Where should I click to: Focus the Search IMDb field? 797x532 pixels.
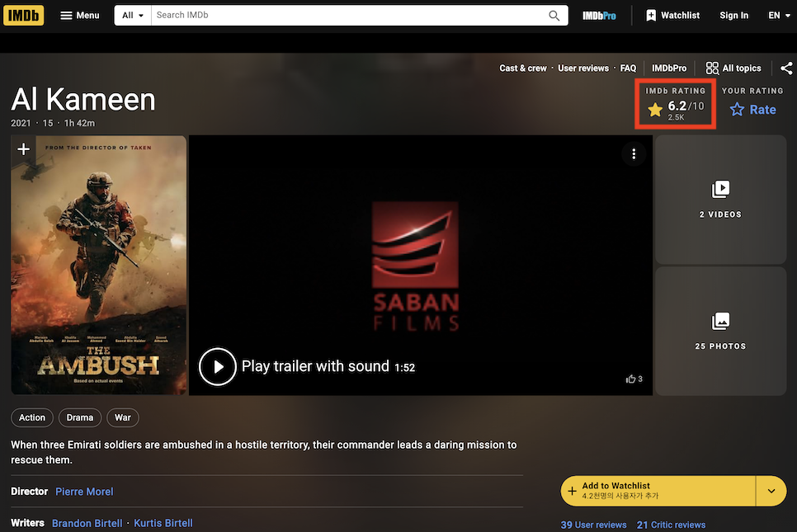pos(348,15)
